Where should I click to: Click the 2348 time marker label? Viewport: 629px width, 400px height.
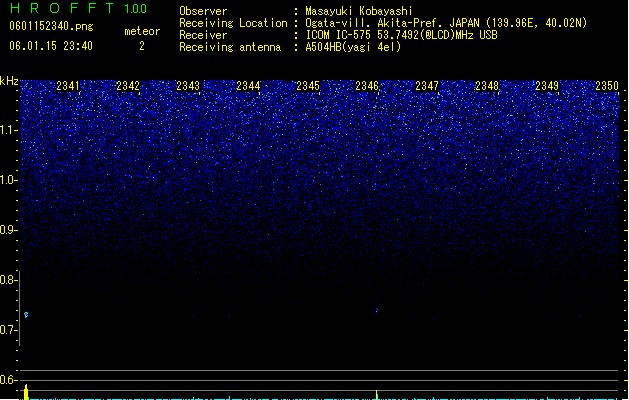[487, 86]
